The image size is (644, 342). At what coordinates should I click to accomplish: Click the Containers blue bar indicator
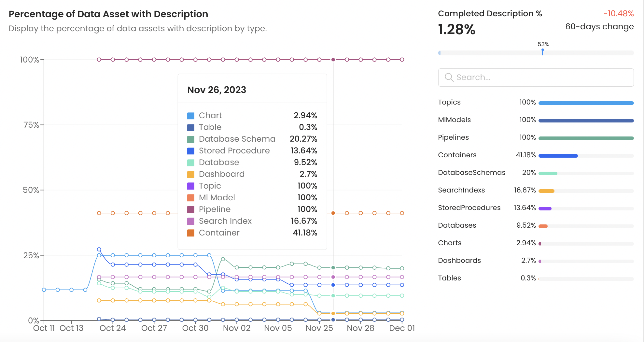(x=558, y=155)
